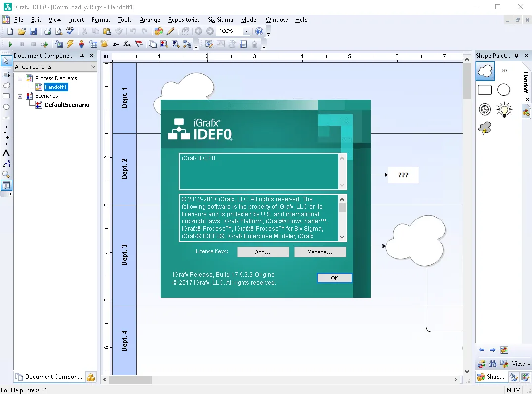Open the Repositories menu
This screenshot has height=394, width=532.
pyautogui.click(x=184, y=20)
